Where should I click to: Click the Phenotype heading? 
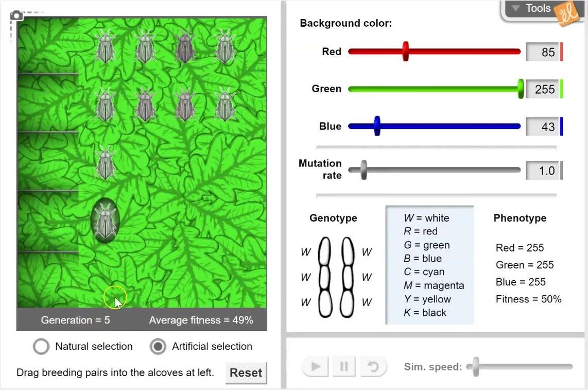click(520, 218)
